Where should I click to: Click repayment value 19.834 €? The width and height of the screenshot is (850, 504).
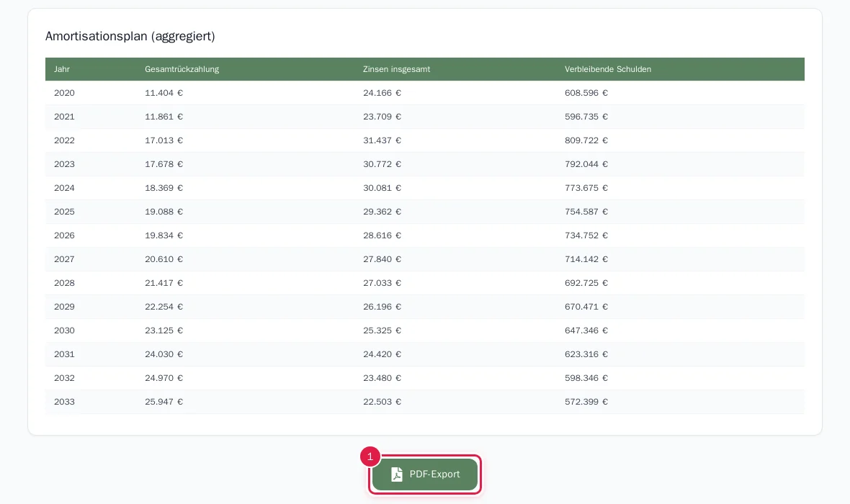tap(164, 235)
